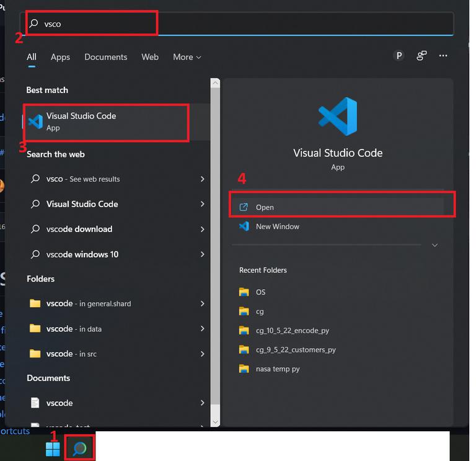Screen dimensions: 476x461
Task: Click the connected devices icon beside profile
Action: (421, 56)
